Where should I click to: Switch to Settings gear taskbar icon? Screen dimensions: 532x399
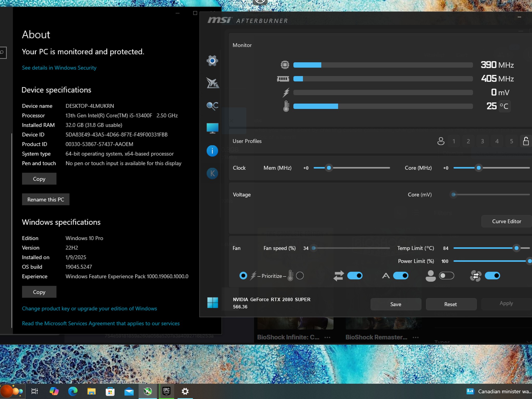[x=185, y=391]
